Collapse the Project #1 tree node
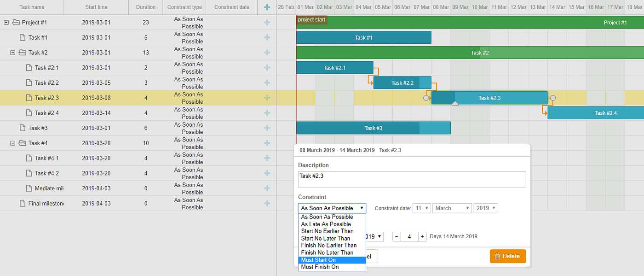This screenshot has height=276, width=644. (x=6, y=22)
